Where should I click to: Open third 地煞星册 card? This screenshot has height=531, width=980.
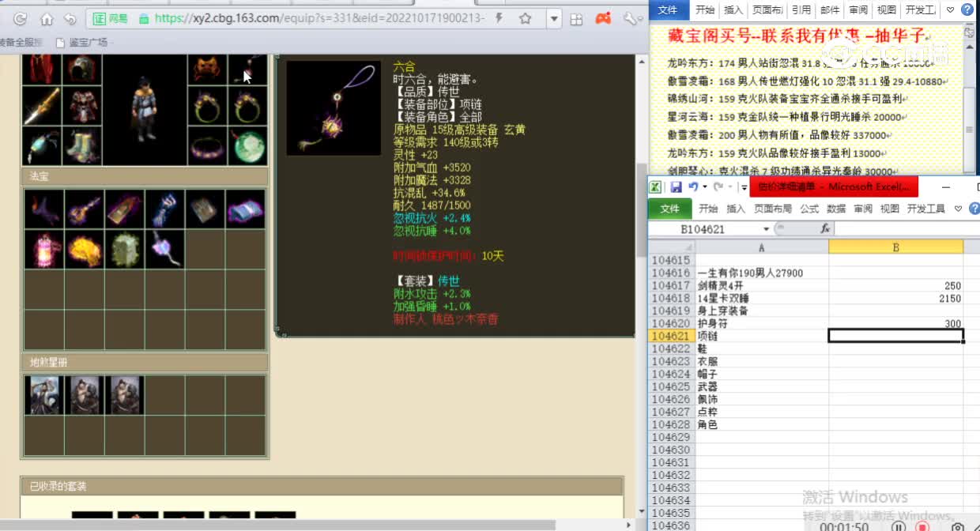[124, 395]
